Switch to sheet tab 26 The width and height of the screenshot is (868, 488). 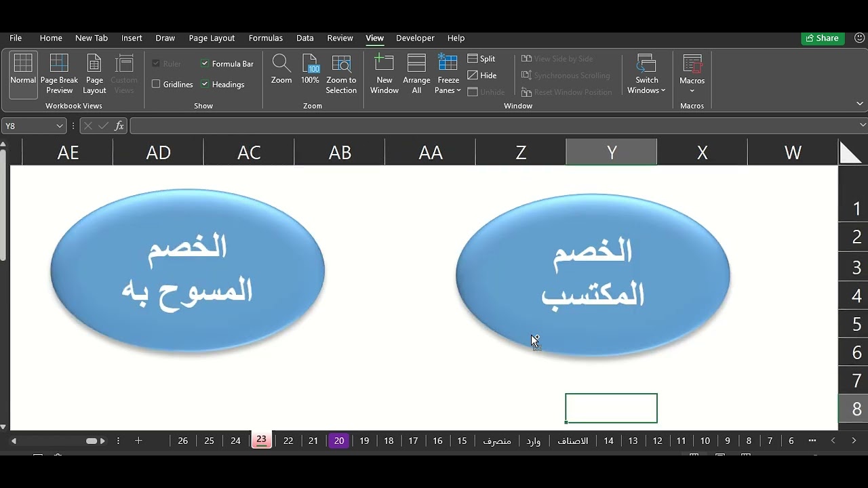[183, 441]
